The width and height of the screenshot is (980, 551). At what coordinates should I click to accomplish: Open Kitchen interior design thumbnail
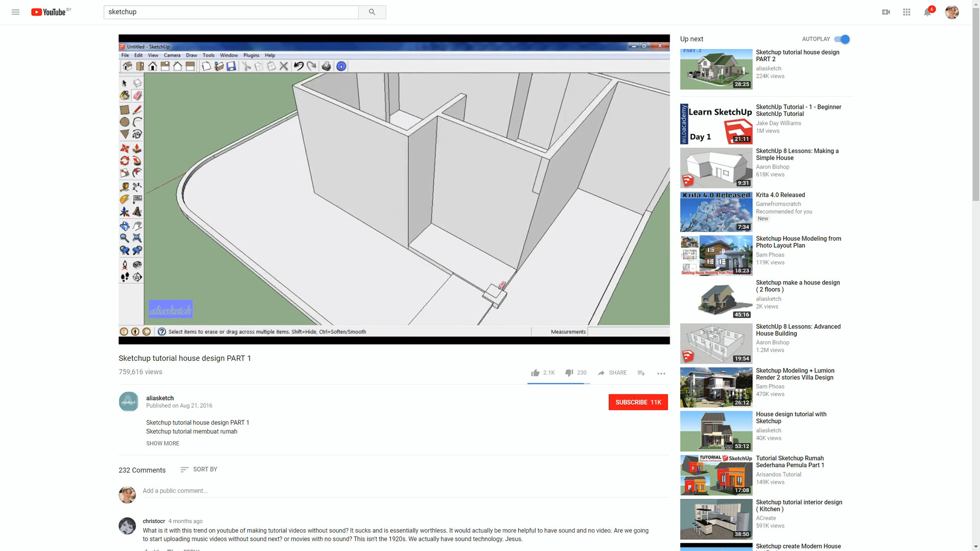(716, 519)
